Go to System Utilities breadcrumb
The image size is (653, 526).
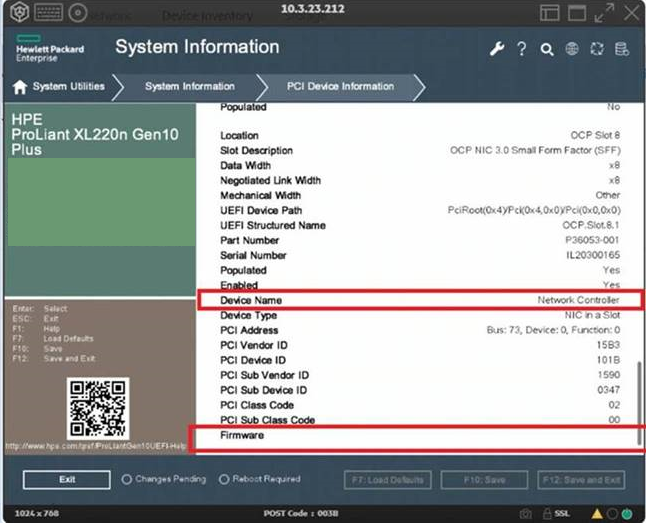[x=69, y=87]
